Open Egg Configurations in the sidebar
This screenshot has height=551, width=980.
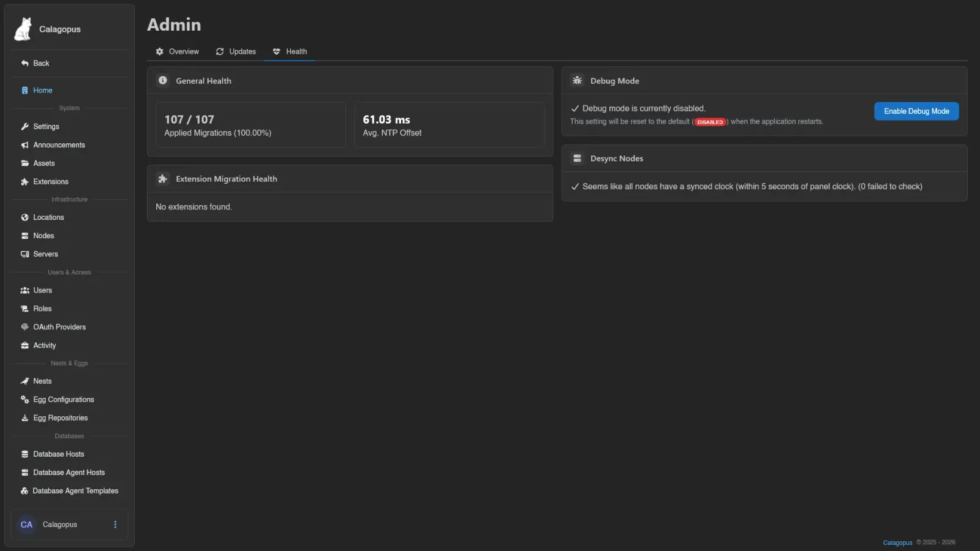coord(69,399)
